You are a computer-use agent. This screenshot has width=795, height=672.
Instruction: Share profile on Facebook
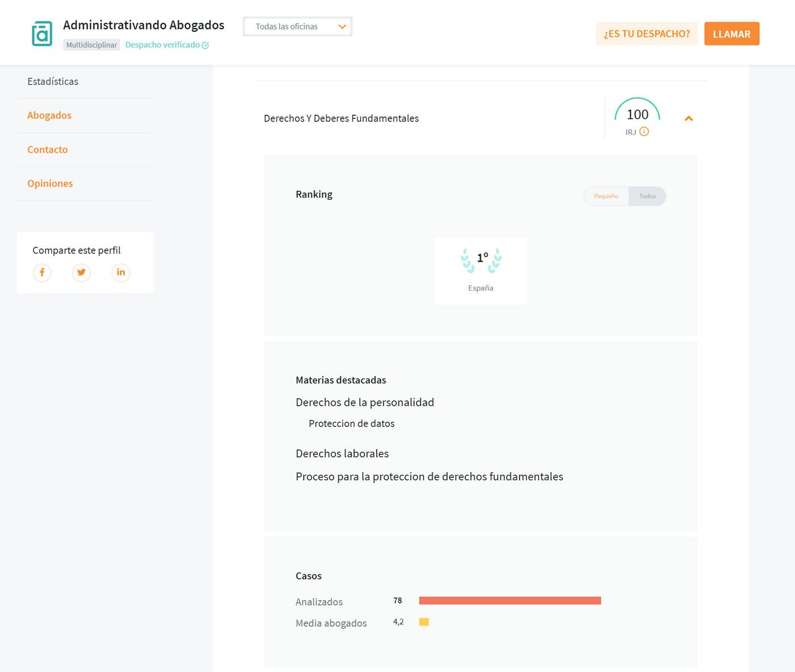(x=42, y=272)
